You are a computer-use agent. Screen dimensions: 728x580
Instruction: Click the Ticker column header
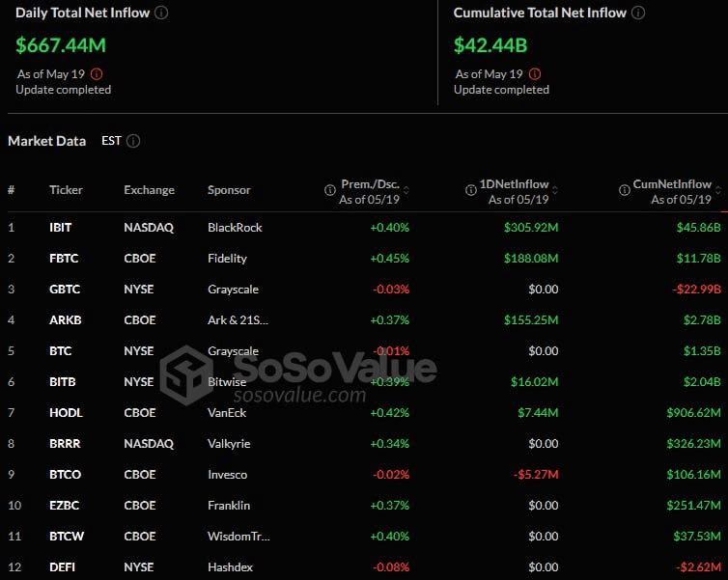[x=66, y=190]
